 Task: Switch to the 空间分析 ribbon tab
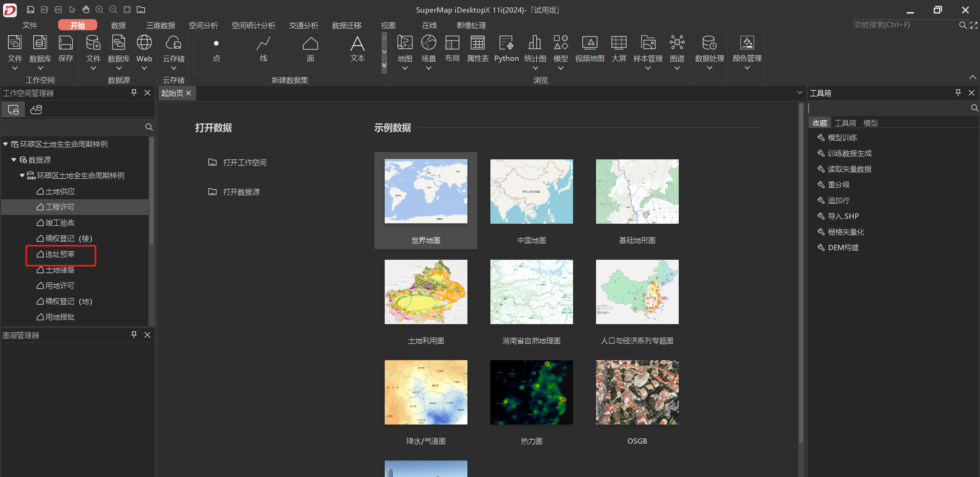coord(203,25)
